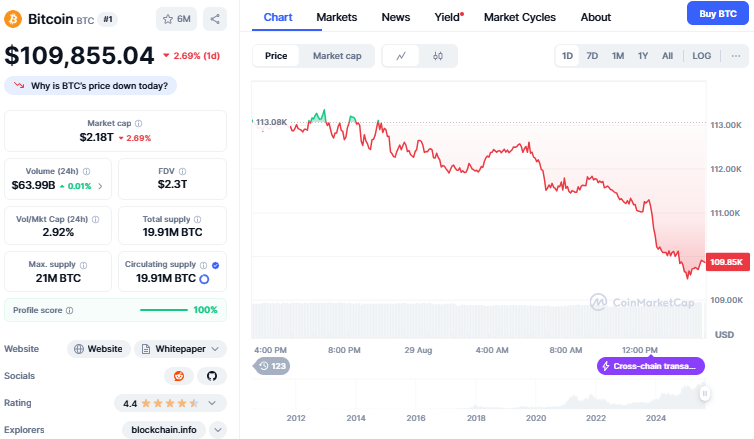Click the $63.99B volume value
754x439 pixels.
point(33,186)
